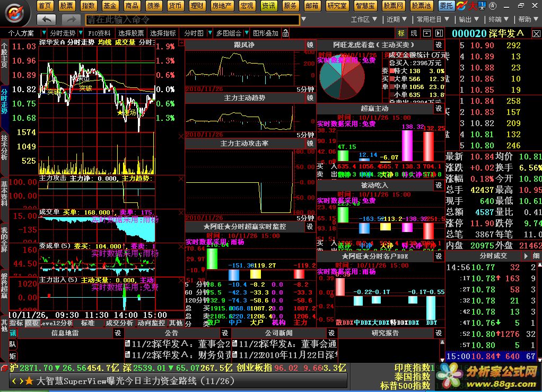Open the 终端 dropdown menu
542x392 pixels.
499,20
